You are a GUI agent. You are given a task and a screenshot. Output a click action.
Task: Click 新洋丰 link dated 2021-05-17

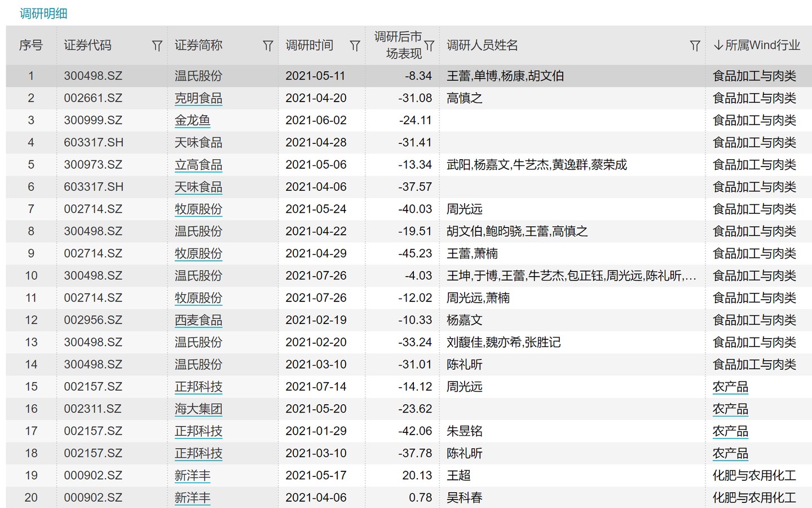click(192, 475)
